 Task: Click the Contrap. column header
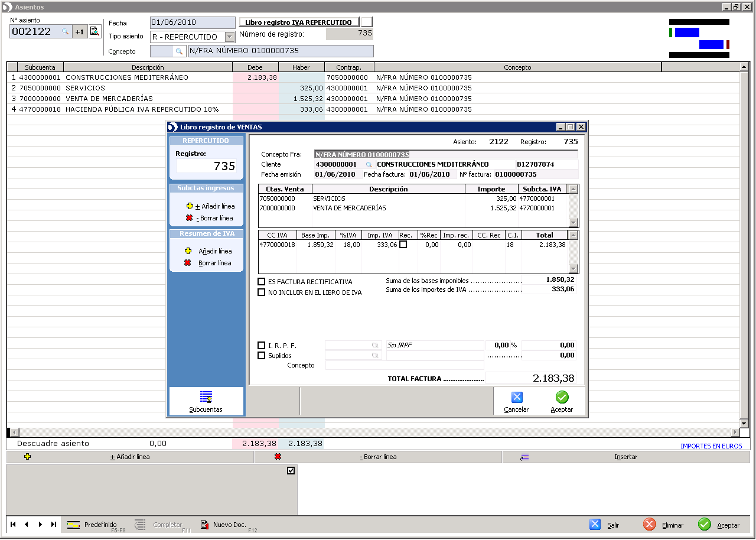[x=349, y=67]
